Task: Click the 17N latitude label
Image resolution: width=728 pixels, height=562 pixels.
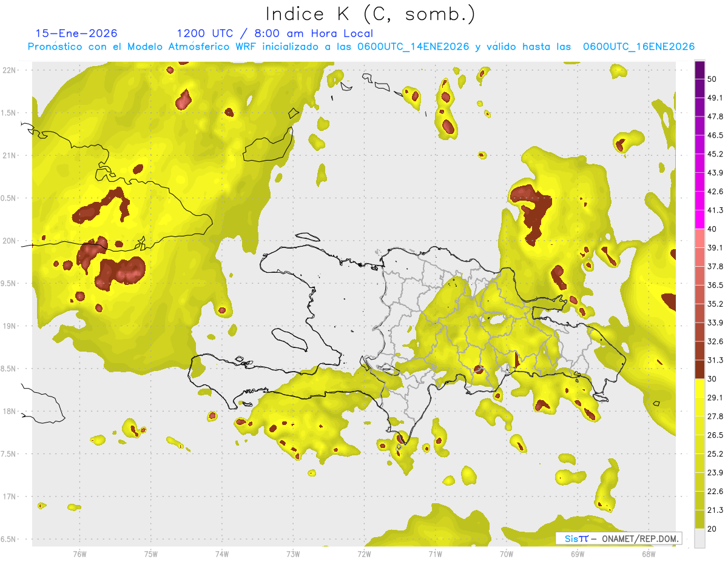Action: click(9, 497)
